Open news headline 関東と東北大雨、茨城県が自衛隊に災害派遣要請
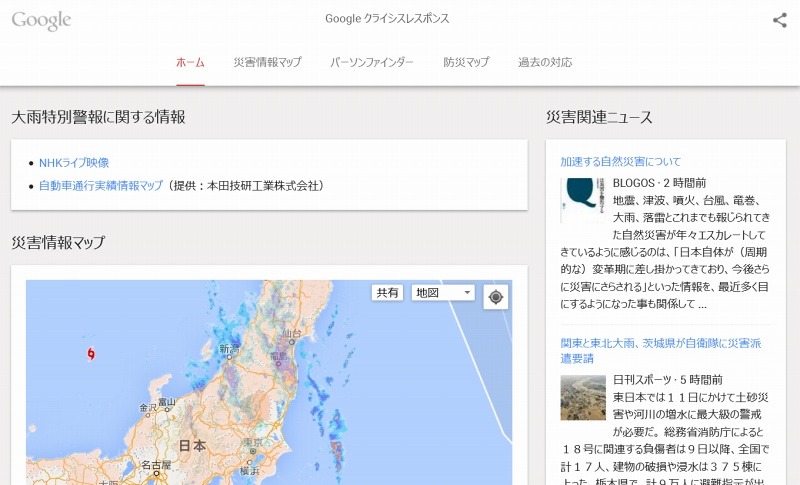This screenshot has height=485, width=800. pos(661,351)
